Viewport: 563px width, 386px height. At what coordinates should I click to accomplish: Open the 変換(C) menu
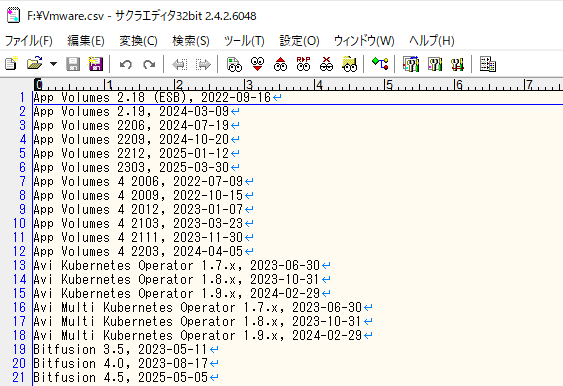coord(138,41)
